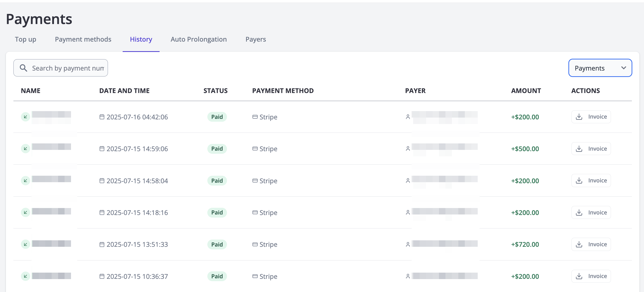Focus the Search by payment number field

click(68, 68)
